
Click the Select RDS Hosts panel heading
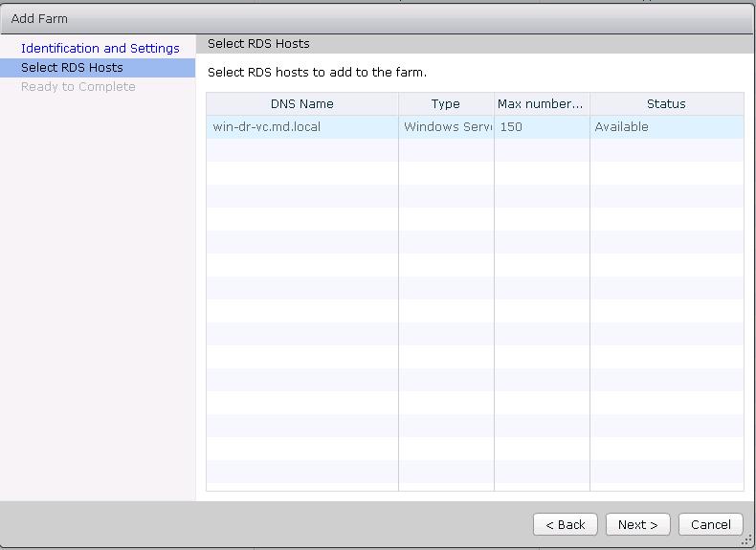[x=258, y=43]
